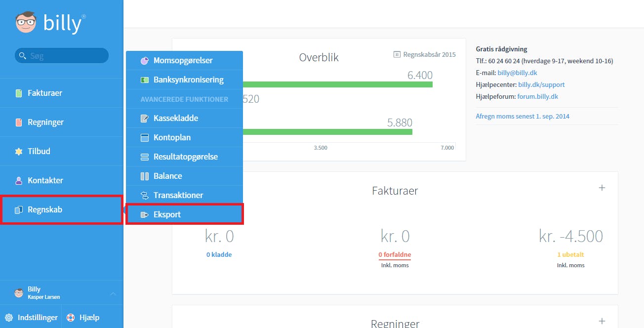This screenshot has height=328, width=644.
Task: Click the Balance columns icon
Action: (x=145, y=176)
